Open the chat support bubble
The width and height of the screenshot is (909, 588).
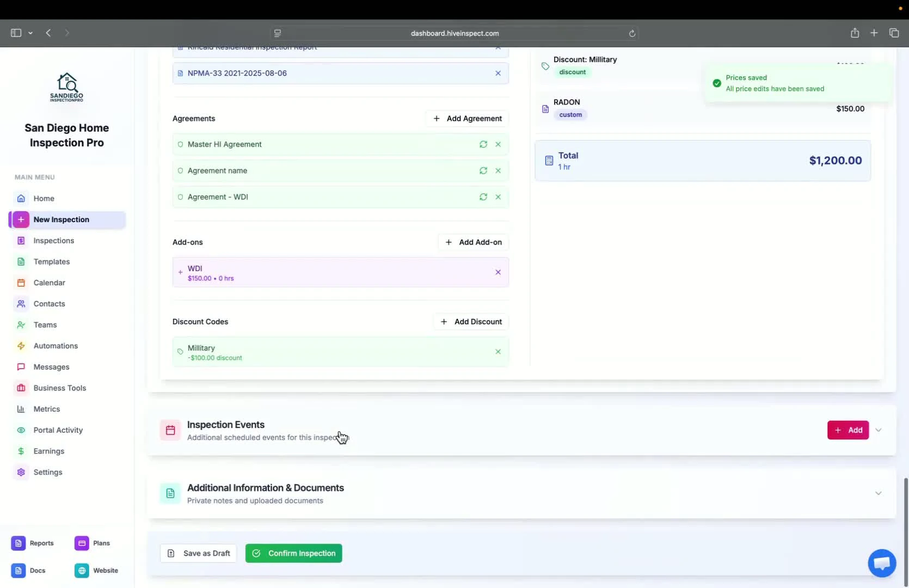tap(881, 563)
